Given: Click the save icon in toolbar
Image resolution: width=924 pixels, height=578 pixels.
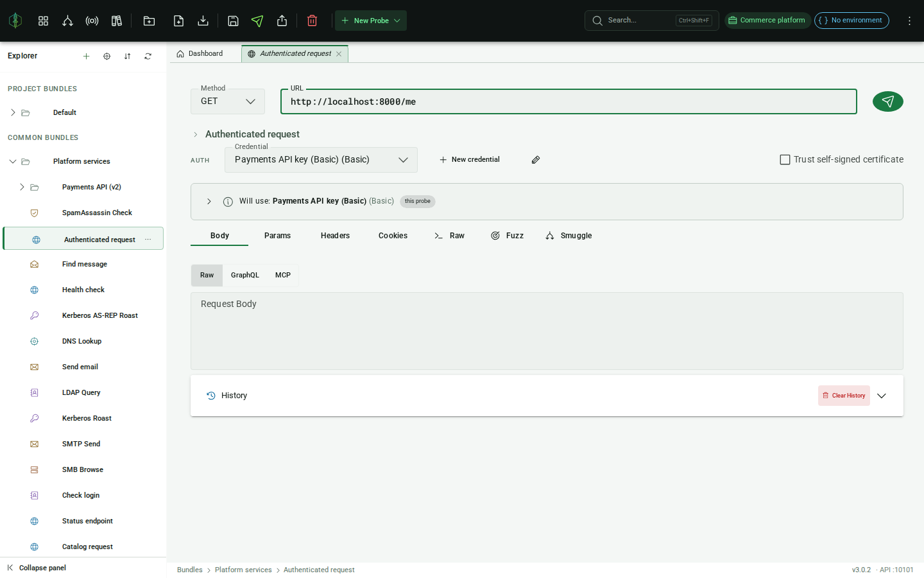Looking at the screenshot, I should (x=234, y=21).
